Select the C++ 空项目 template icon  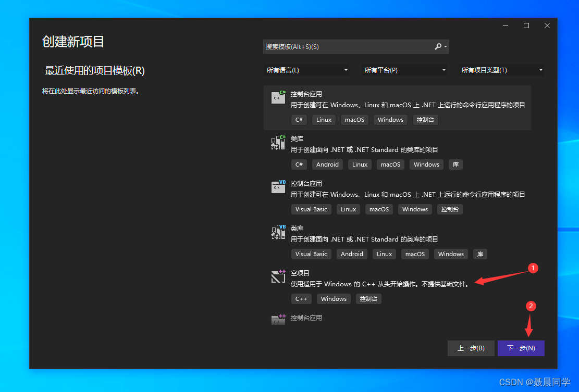point(278,276)
